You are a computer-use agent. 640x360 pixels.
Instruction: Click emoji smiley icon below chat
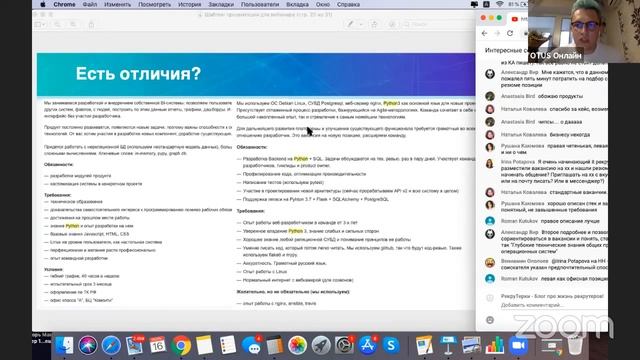(x=490, y=320)
